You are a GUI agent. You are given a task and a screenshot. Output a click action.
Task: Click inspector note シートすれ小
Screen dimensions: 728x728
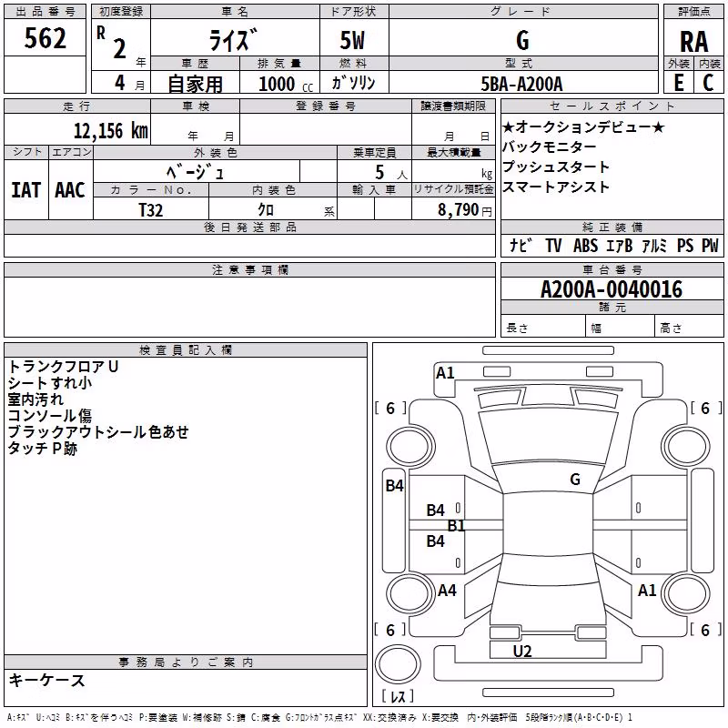tap(50, 383)
